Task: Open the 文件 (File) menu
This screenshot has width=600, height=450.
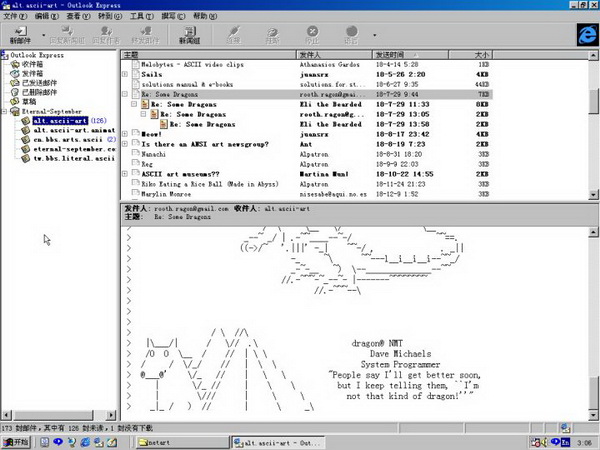Action: 15,17
